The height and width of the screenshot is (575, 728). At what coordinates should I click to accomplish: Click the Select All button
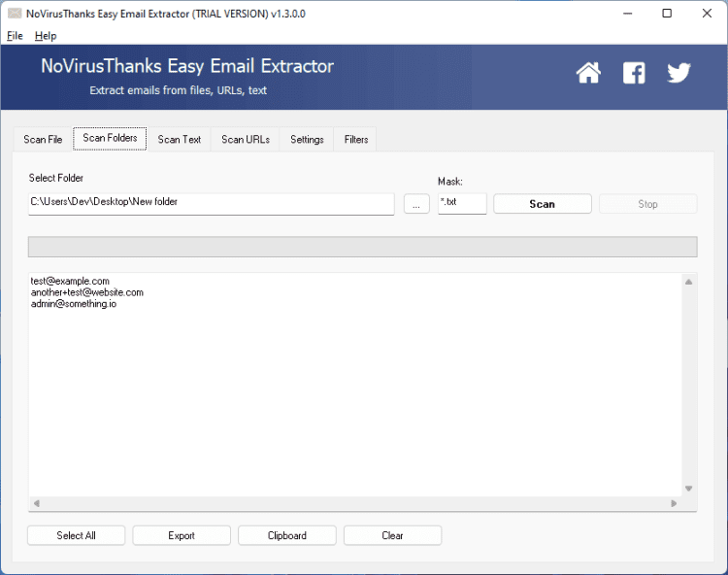pos(76,535)
